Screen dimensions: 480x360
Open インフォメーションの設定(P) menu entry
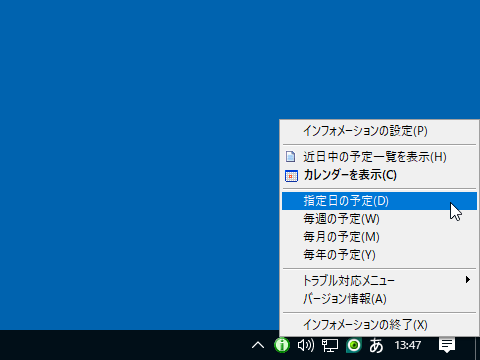[x=379, y=131]
